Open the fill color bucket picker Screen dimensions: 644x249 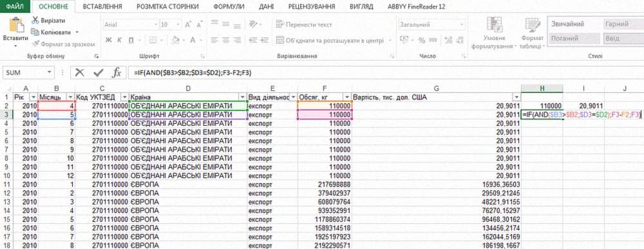coord(175,40)
